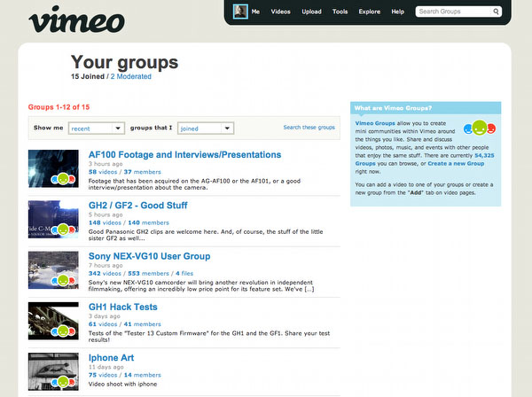Open the Explore menu
Viewport: 532px width, 397px height.
click(x=370, y=12)
